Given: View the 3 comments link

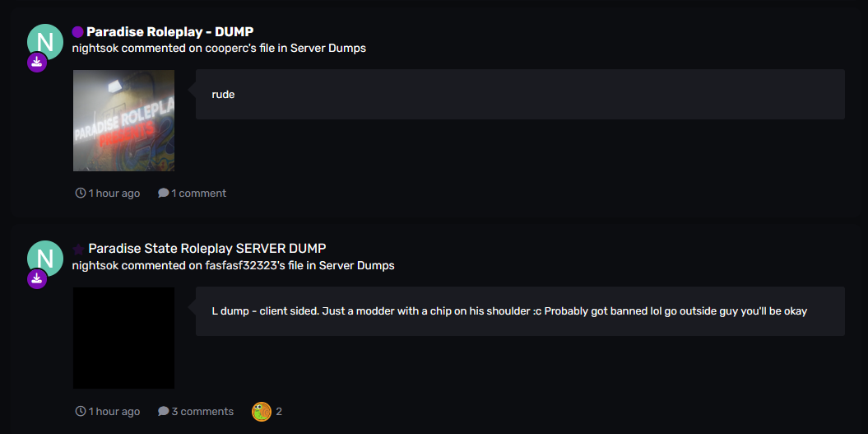Looking at the screenshot, I should [x=196, y=411].
